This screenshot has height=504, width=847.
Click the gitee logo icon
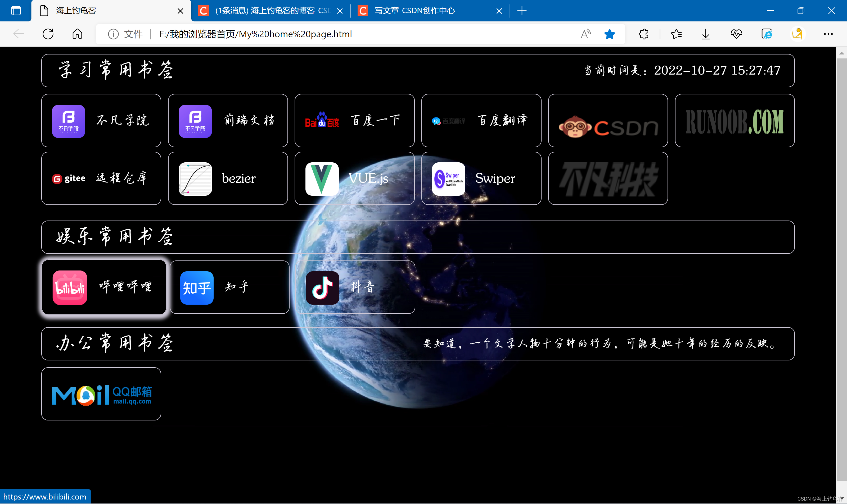pos(69,178)
